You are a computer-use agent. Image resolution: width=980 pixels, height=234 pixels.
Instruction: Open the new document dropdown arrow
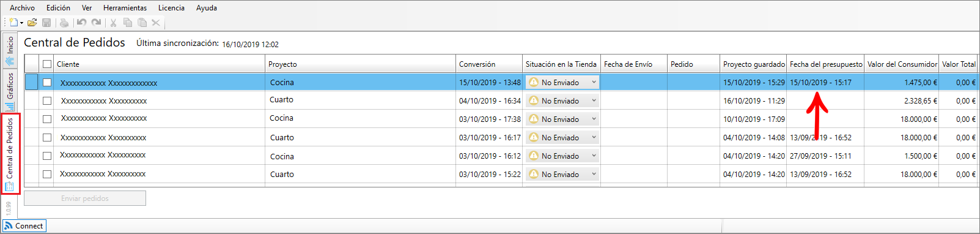[x=21, y=23]
